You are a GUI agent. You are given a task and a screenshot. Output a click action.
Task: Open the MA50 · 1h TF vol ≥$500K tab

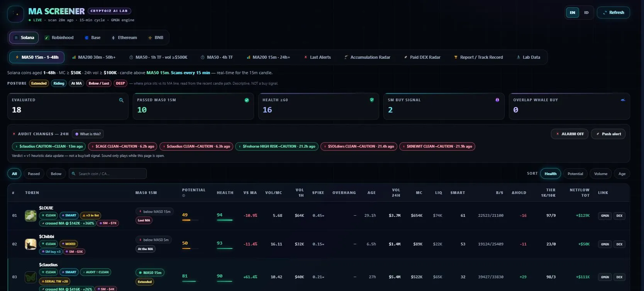158,57
